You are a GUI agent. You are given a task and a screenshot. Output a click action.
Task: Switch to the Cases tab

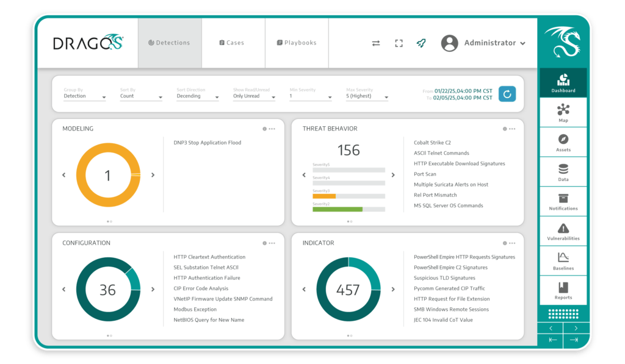(x=233, y=43)
